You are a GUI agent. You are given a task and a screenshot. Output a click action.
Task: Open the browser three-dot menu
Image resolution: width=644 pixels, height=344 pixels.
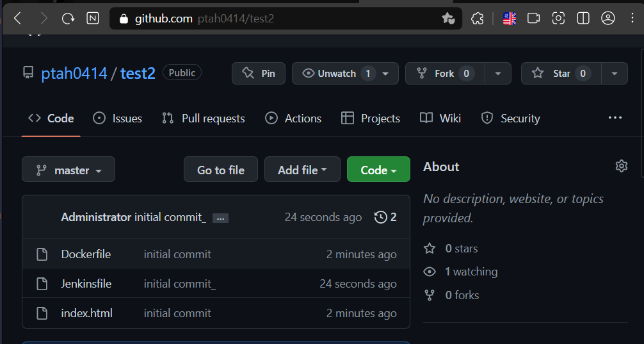[x=632, y=18]
